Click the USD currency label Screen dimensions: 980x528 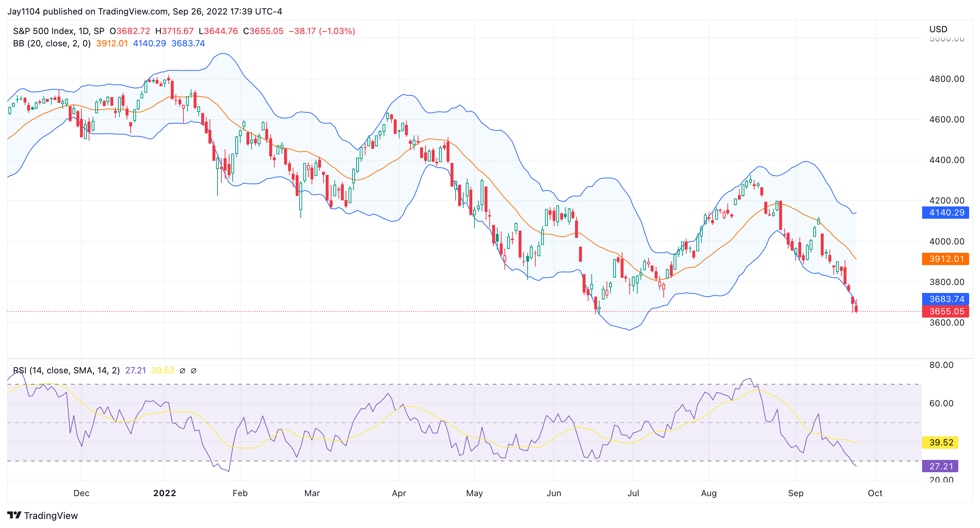(x=938, y=29)
